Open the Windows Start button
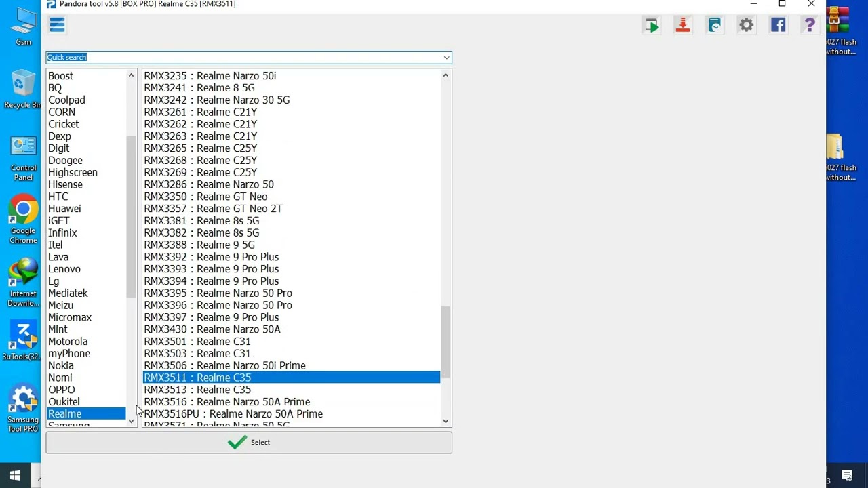Image resolution: width=868 pixels, height=488 pixels. point(15,475)
